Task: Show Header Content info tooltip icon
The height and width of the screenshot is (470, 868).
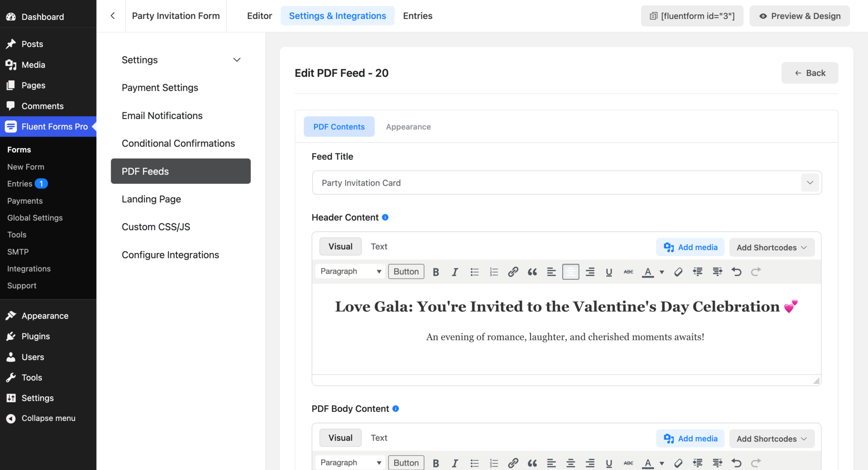Action: (x=385, y=217)
